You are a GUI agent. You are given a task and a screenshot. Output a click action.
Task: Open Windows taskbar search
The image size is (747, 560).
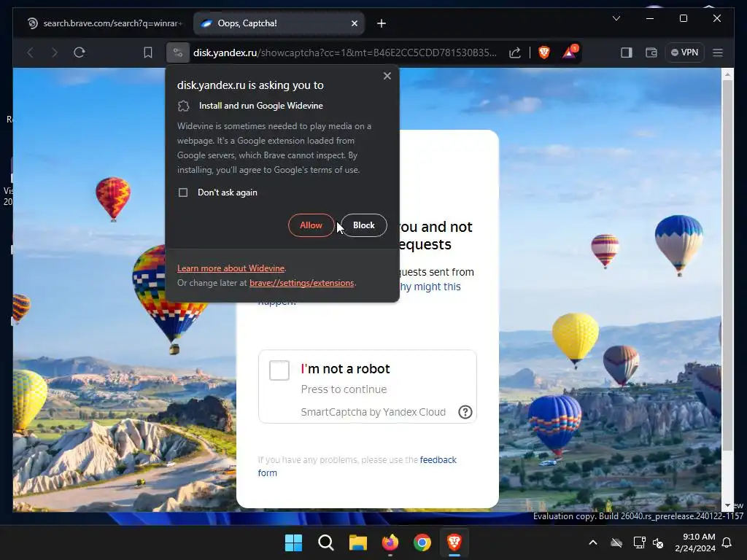[326, 542]
